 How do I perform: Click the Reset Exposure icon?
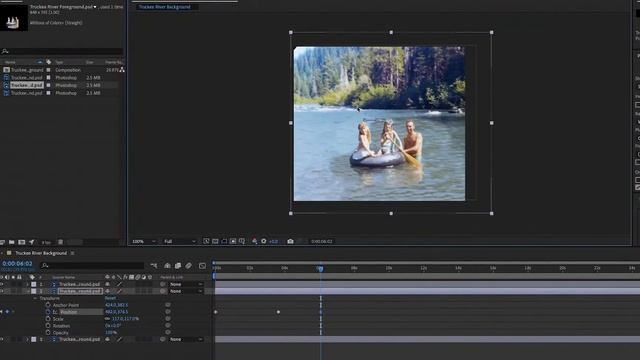point(264,241)
